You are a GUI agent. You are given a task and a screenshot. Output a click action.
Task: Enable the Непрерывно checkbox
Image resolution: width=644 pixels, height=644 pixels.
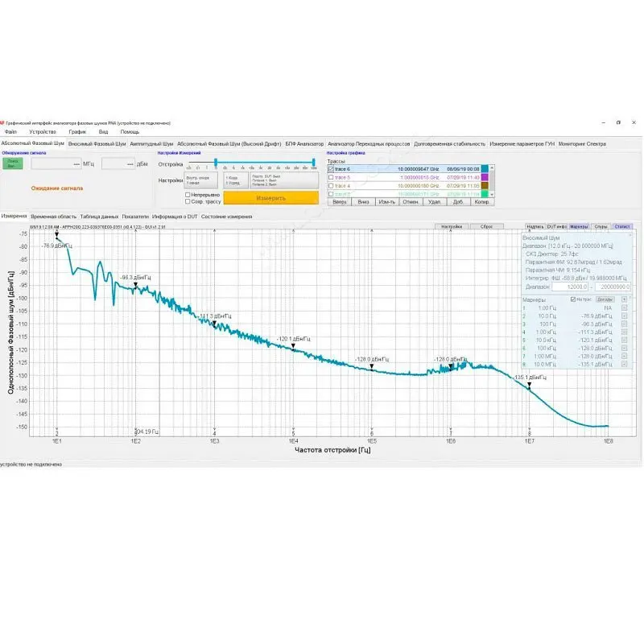click(188, 194)
